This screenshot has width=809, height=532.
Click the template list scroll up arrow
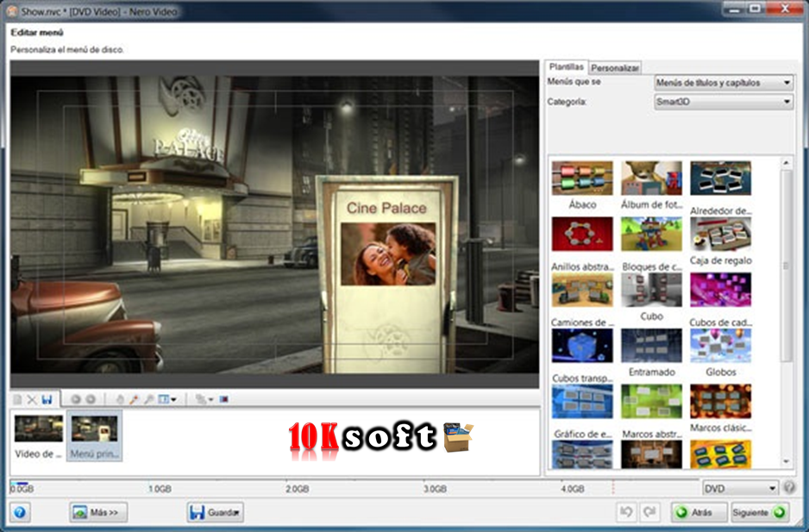[786, 163]
